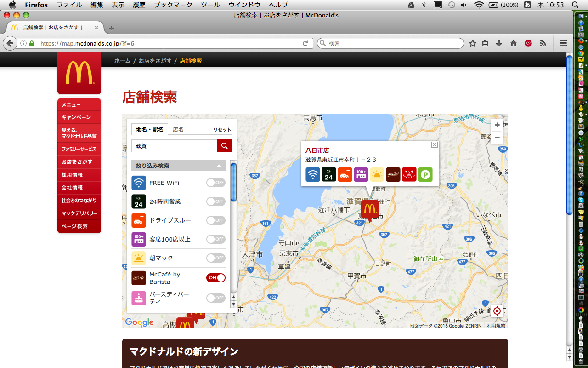Click the McDonald's golden arches logo
The width and height of the screenshot is (588, 368).
click(79, 73)
